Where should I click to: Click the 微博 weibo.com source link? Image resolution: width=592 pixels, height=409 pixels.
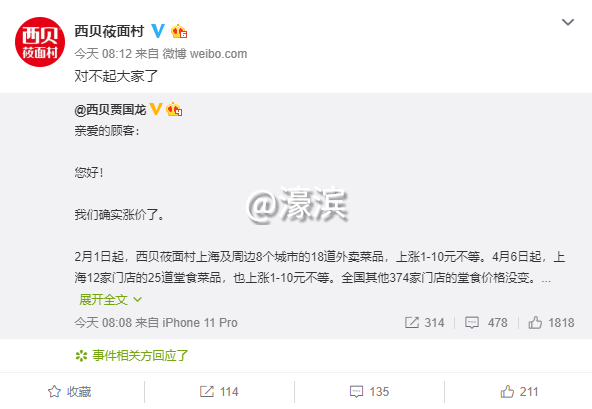205,54
